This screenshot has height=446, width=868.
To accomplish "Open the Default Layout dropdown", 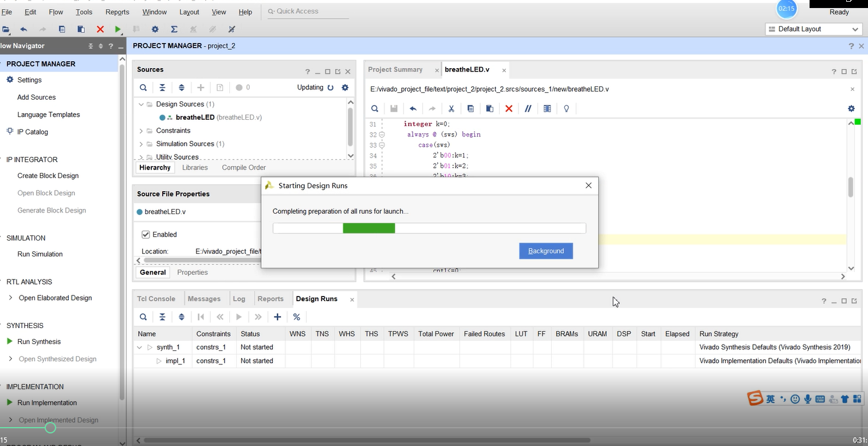I will tap(814, 29).
